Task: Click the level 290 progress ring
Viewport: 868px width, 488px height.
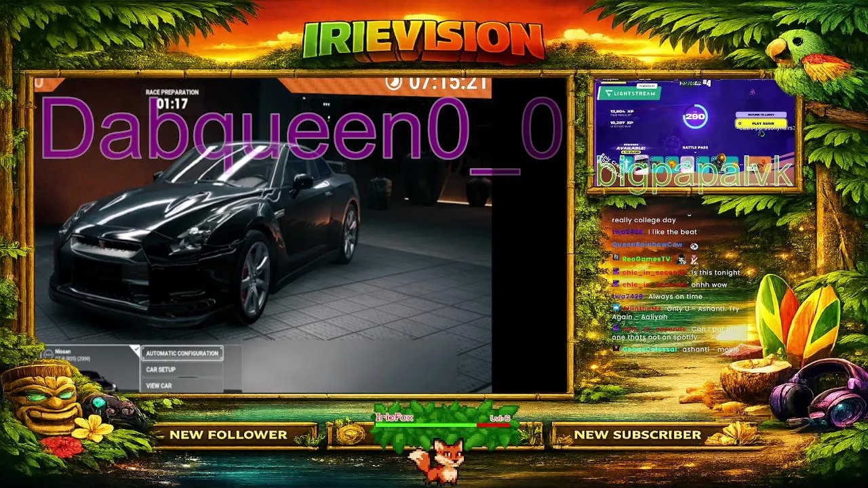Action: coord(694,117)
